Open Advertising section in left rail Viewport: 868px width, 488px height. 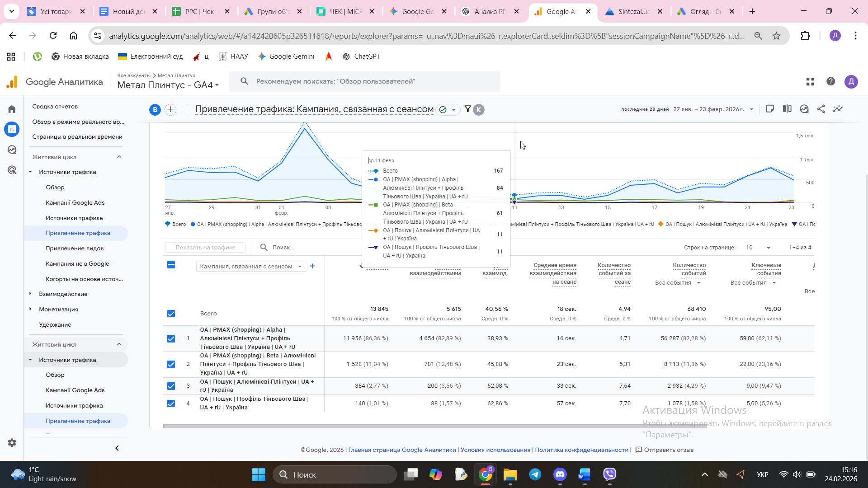(12, 170)
